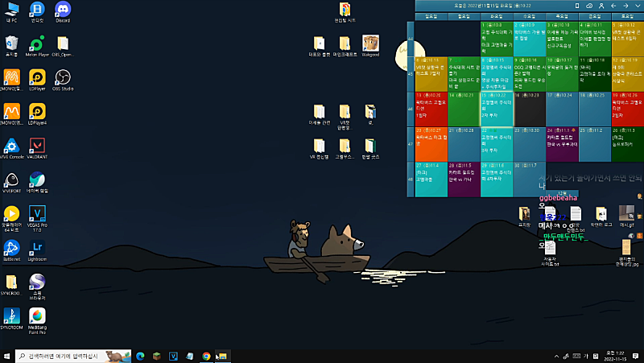Open the Melon Player shortcut
This screenshot has width=644, height=363.
pos(36,43)
